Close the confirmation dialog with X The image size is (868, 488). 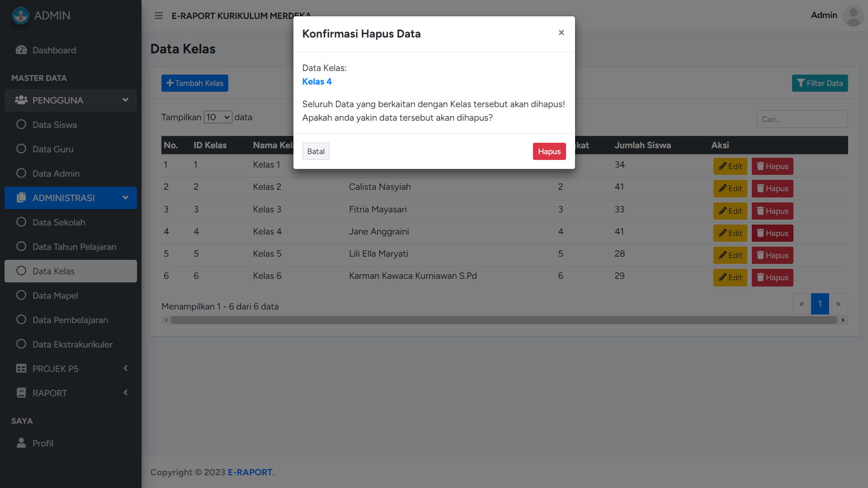[x=561, y=33]
